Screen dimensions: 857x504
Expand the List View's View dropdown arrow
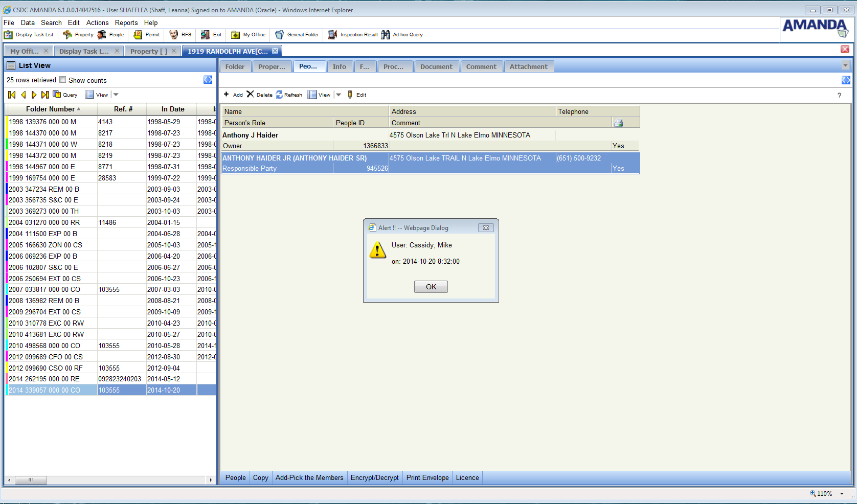point(116,95)
